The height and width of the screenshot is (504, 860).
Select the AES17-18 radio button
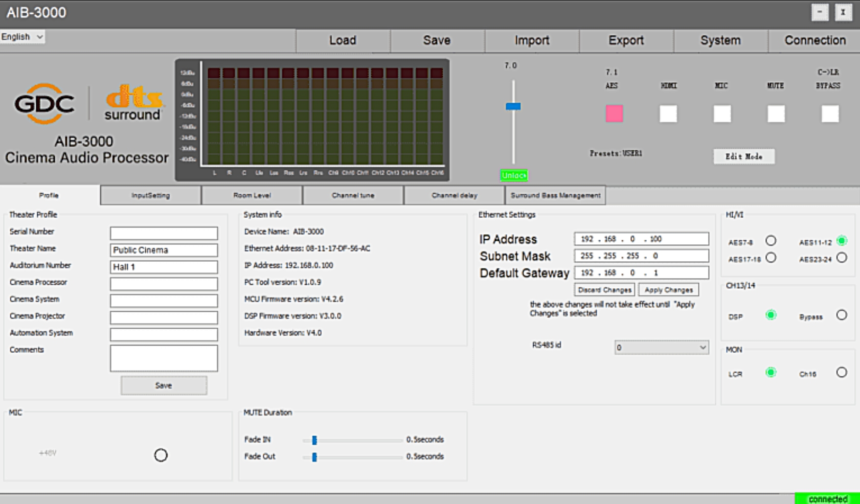pos(771,258)
